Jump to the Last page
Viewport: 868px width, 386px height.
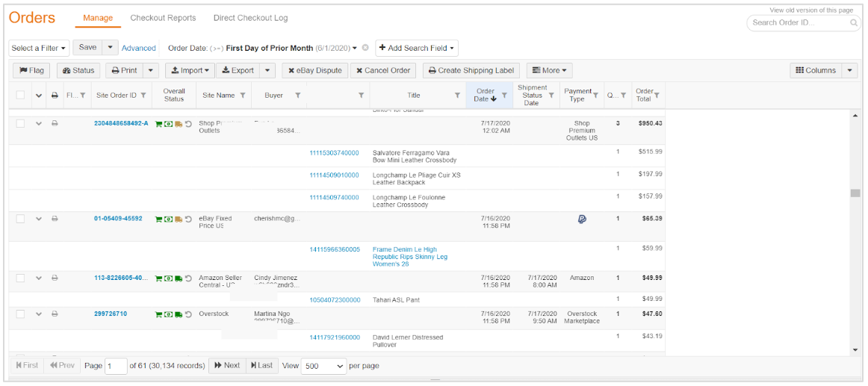(261, 366)
